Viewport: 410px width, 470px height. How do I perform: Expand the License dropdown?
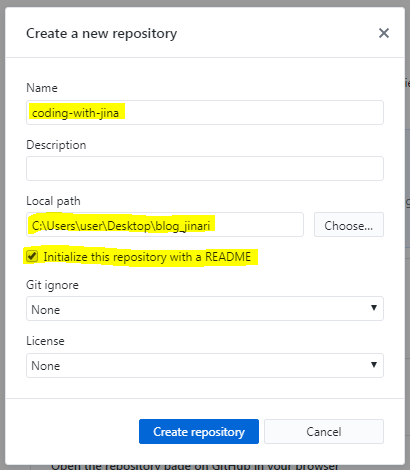tap(205, 366)
